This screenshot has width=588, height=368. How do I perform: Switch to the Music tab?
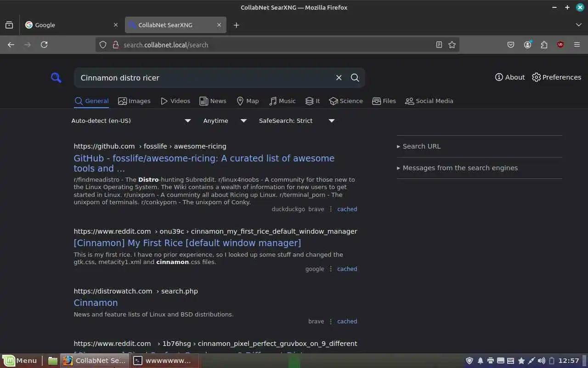283,101
